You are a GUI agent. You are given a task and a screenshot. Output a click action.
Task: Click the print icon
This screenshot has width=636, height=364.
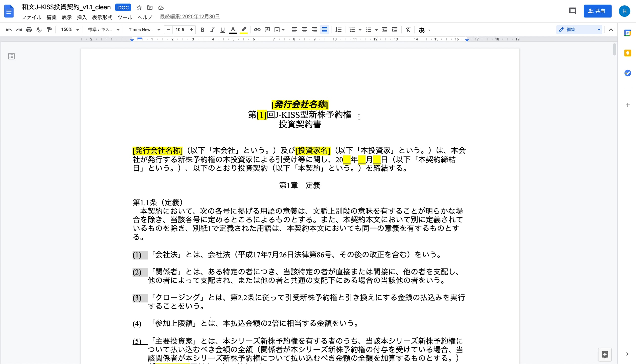click(29, 30)
